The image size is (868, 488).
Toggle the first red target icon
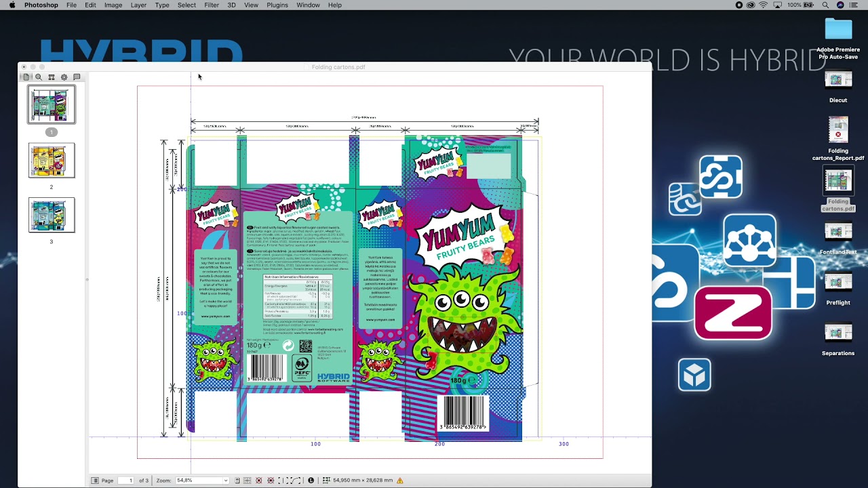point(258,481)
